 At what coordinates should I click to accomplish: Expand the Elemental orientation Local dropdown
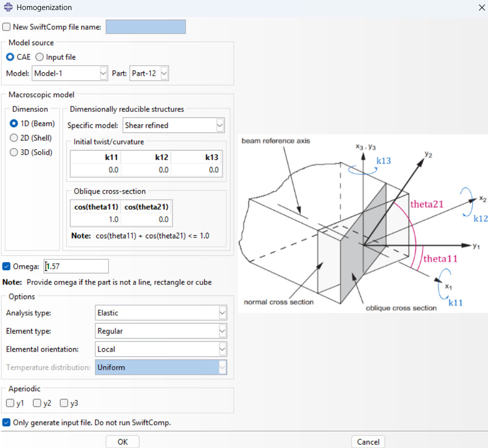pos(160,349)
